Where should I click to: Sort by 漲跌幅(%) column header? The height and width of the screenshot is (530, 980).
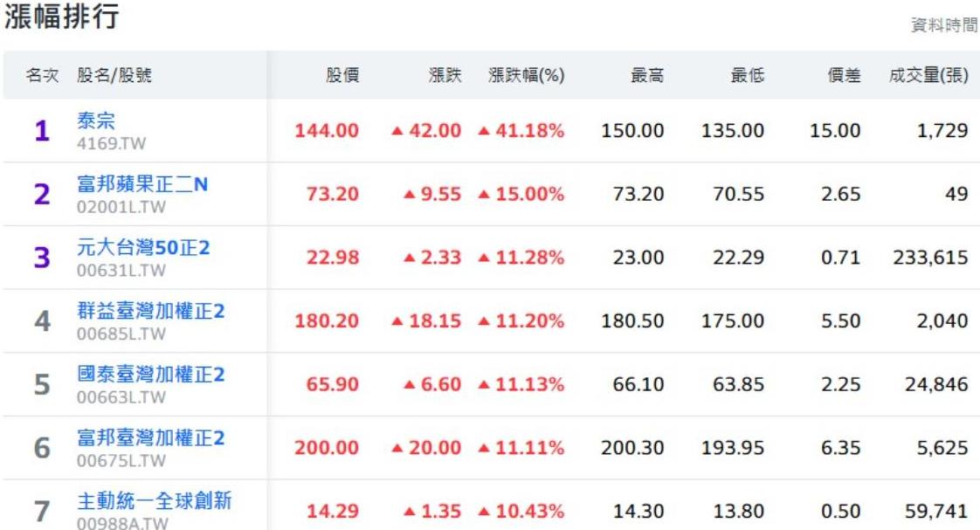(526, 76)
